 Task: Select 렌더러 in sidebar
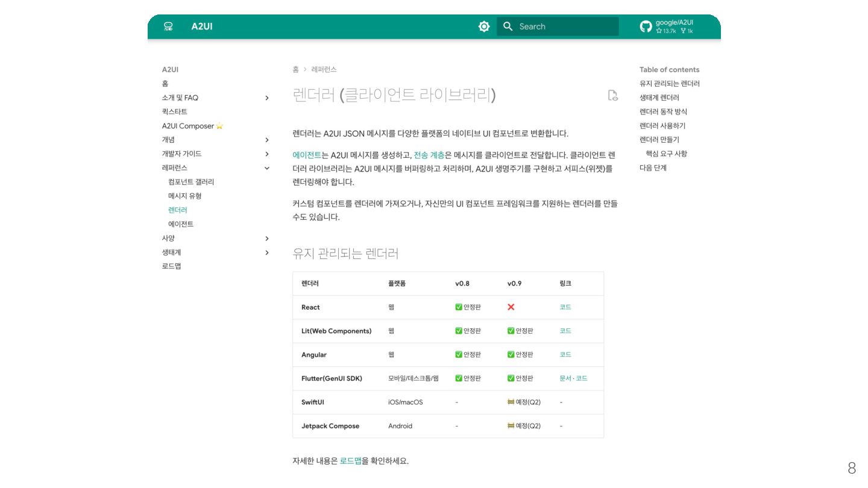click(x=178, y=210)
